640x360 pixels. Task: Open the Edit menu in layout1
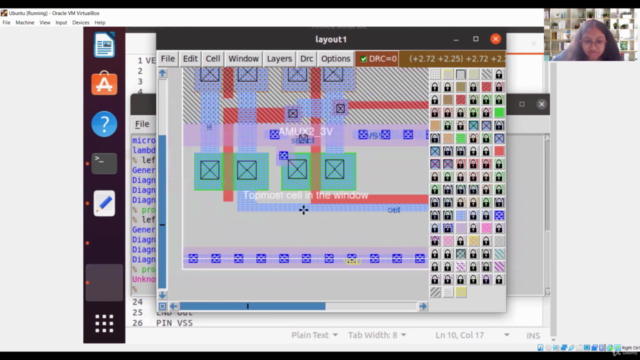pyautogui.click(x=190, y=59)
